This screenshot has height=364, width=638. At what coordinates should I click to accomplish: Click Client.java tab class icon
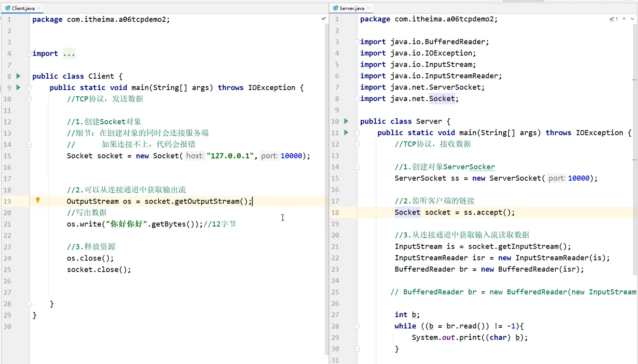click(8, 8)
